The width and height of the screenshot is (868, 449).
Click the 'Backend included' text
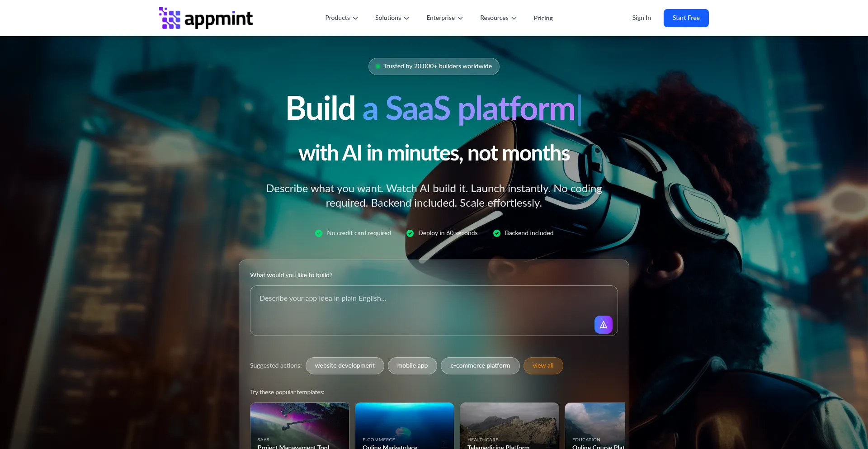529,233
